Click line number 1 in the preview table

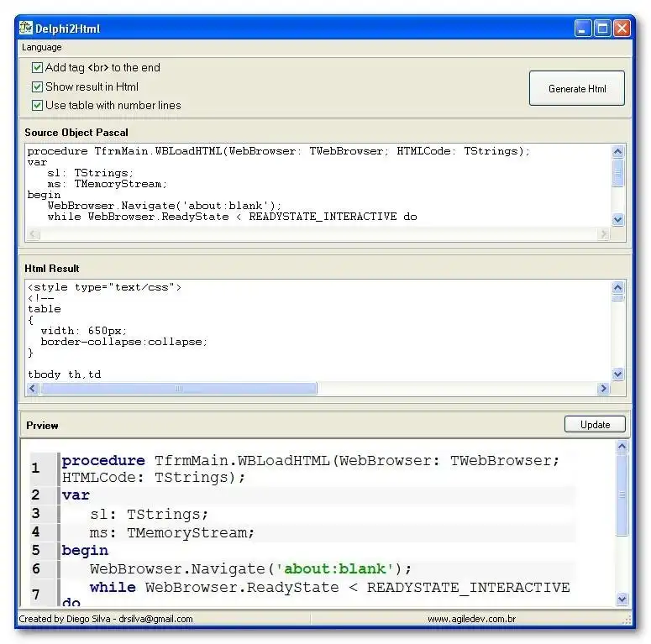pos(36,468)
